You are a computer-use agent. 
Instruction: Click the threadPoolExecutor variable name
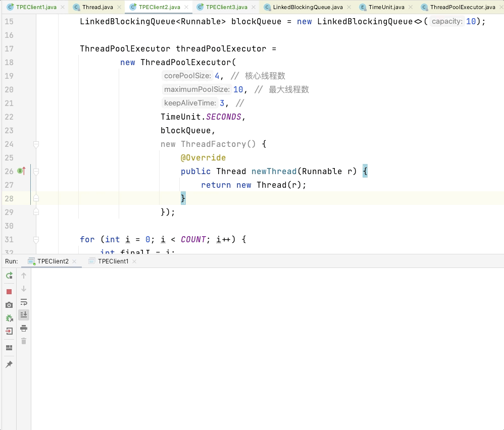221,49
